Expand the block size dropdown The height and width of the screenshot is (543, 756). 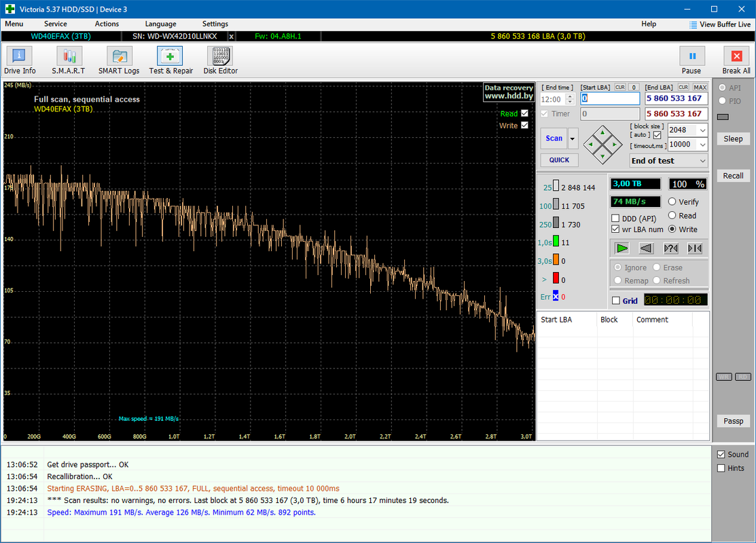[702, 130]
